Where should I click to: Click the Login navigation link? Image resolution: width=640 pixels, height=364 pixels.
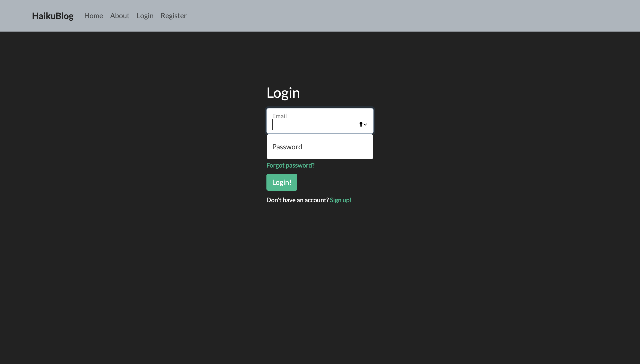click(x=145, y=15)
